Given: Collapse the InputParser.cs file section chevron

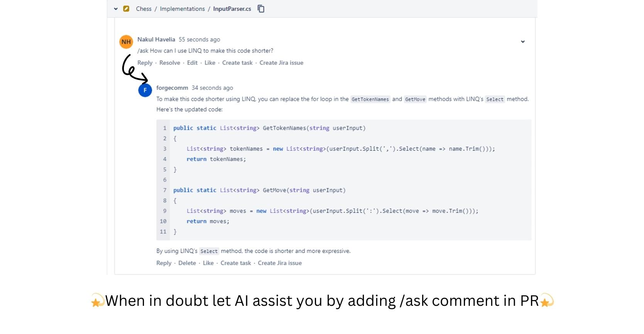Looking at the screenshot, I should point(116,9).
